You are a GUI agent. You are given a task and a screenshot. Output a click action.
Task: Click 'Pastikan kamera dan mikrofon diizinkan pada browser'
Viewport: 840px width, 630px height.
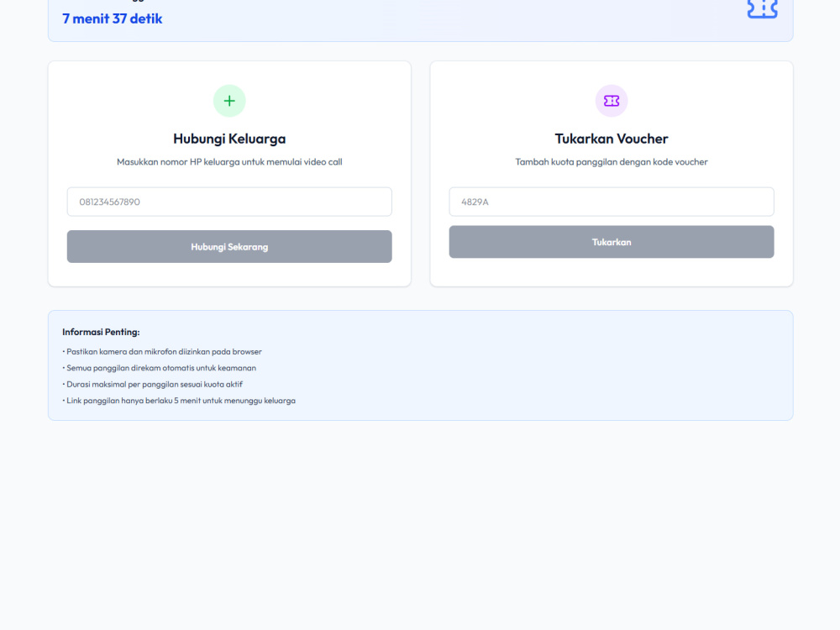[x=162, y=352]
